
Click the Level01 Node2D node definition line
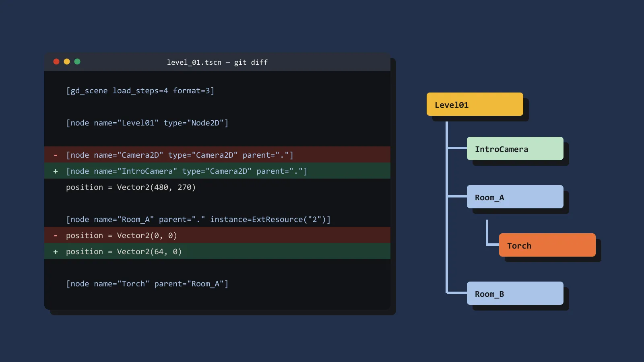[x=147, y=123]
